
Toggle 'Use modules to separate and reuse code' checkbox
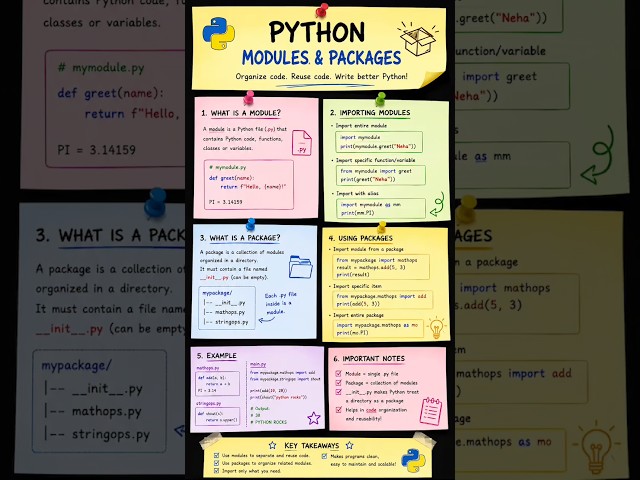pyautogui.click(x=217, y=455)
